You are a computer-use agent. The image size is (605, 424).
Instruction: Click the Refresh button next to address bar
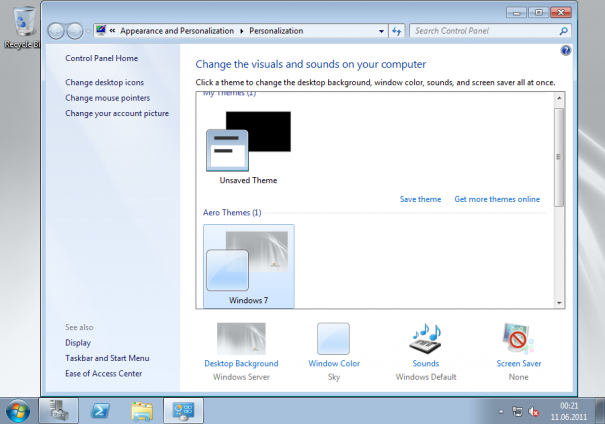pyautogui.click(x=396, y=31)
